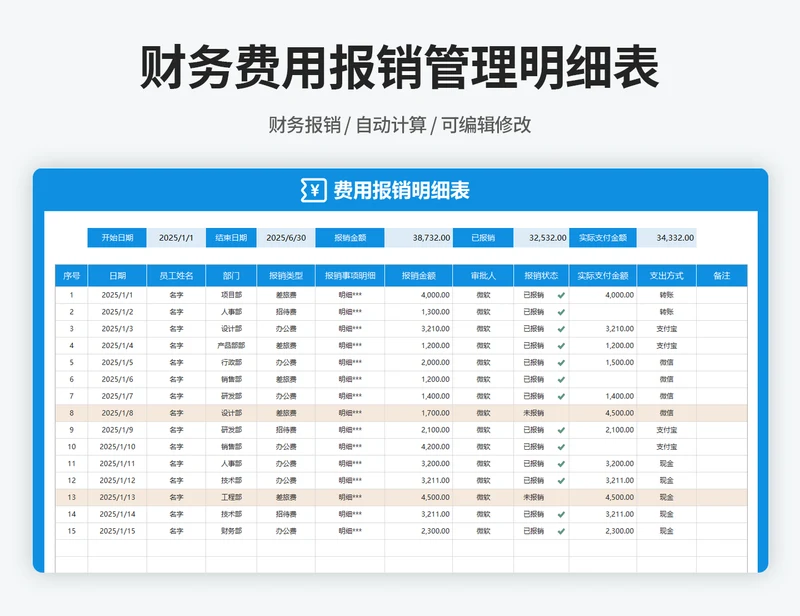Click the 结束日期 label in the summary row
This screenshot has width=800, height=616.
[x=231, y=238]
